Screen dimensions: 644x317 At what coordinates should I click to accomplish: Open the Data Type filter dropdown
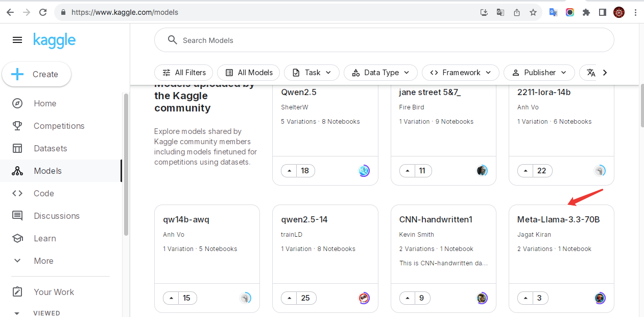click(x=380, y=73)
